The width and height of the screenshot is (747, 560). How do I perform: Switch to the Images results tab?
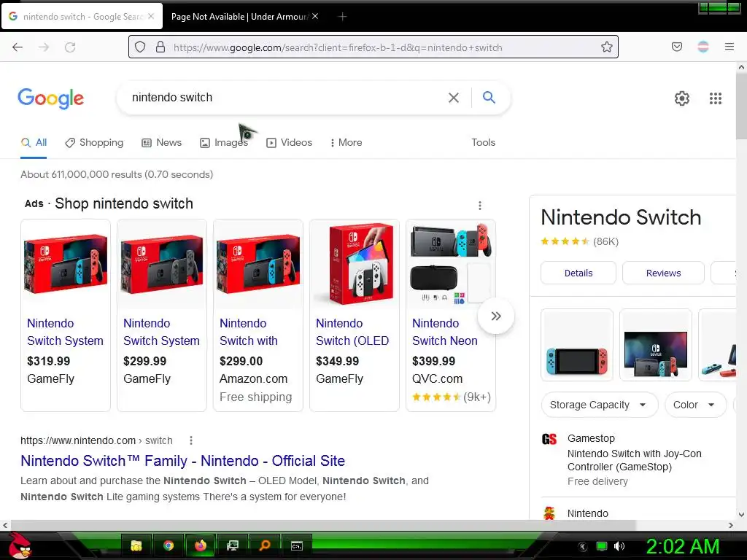click(x=224, y=142)
